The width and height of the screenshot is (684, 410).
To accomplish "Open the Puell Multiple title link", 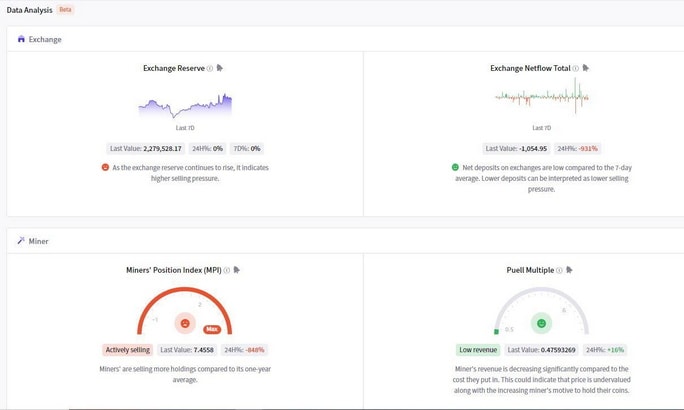I will tap(530, 270).
